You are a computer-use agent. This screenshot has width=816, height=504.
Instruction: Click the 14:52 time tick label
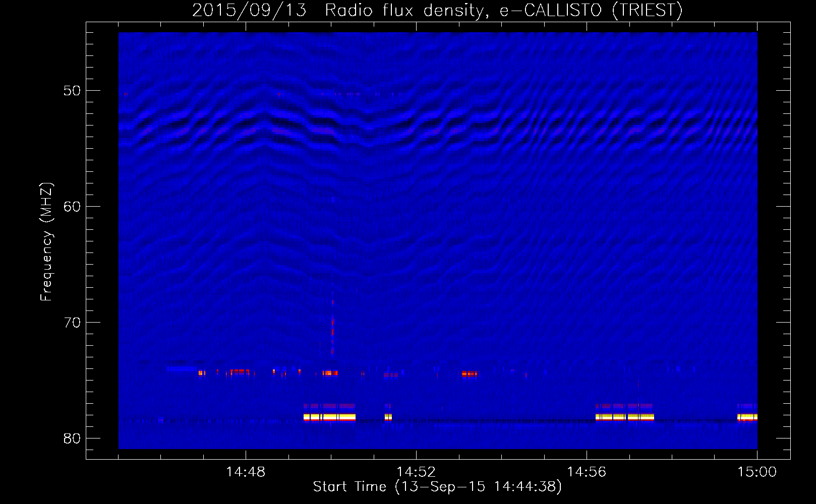click(416, 472)
